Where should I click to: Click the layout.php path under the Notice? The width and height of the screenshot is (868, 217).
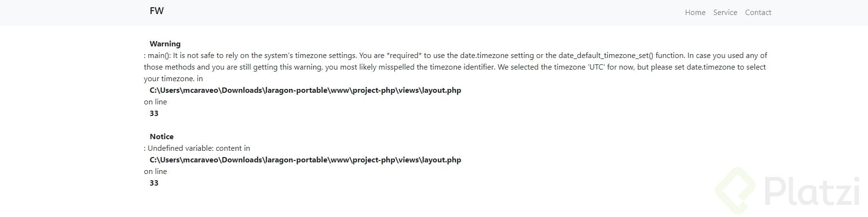[x=305, y=160]
